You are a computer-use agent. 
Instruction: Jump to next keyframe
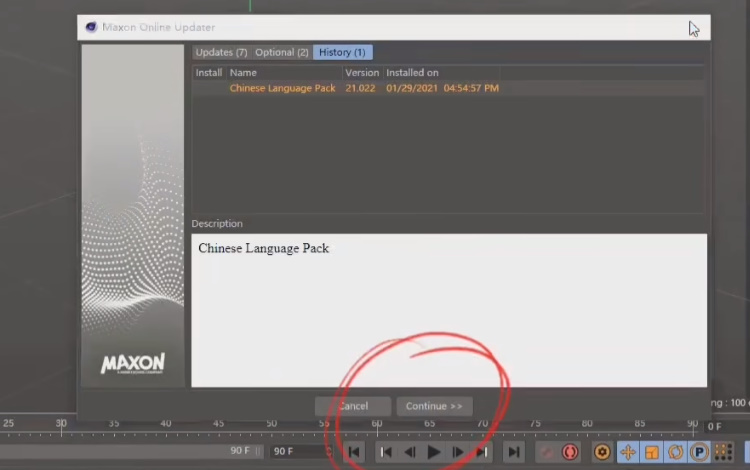click(482, 452)
